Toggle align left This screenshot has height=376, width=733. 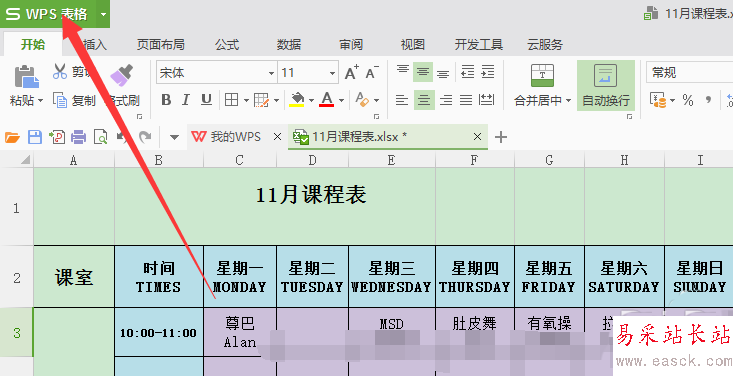402,100
